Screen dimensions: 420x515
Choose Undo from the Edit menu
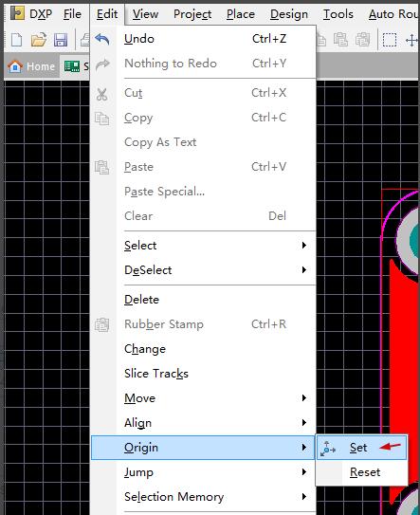click(x=203, y=39)
